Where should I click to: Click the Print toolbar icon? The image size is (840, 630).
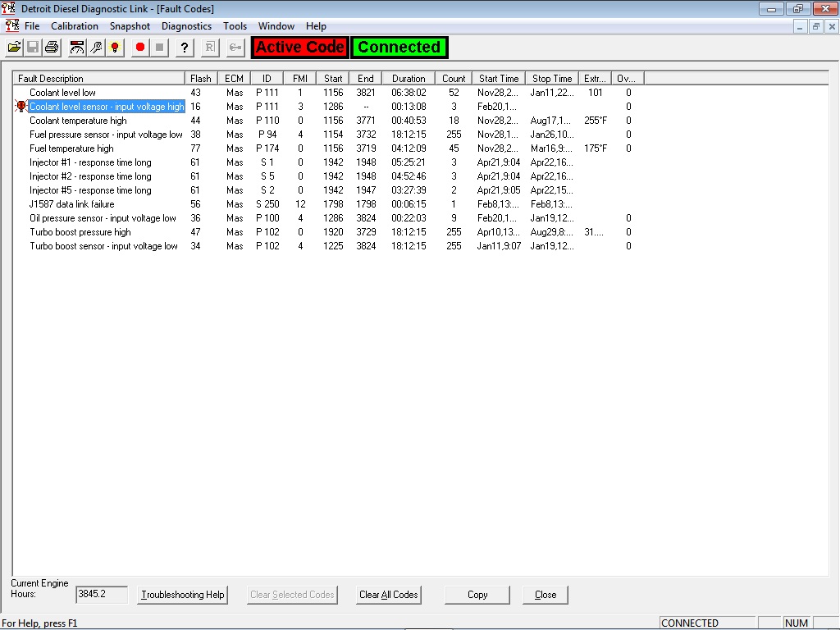pos(51,47)
